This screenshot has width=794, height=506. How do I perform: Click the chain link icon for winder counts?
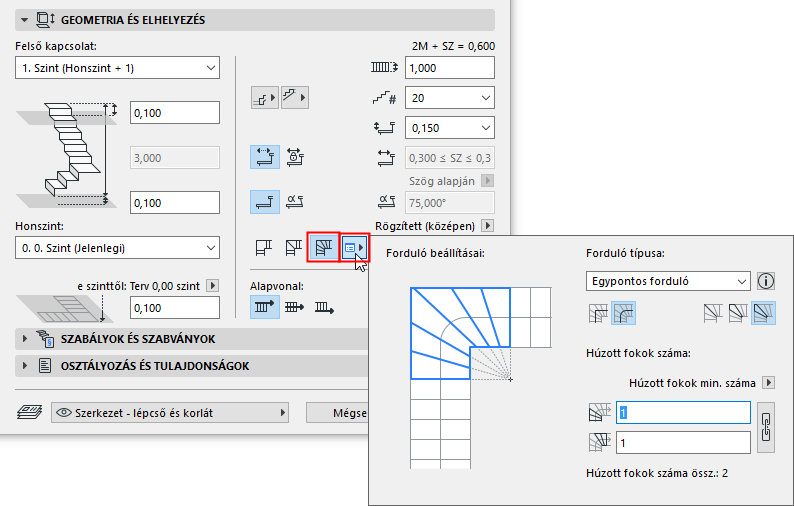pos(767,425)
